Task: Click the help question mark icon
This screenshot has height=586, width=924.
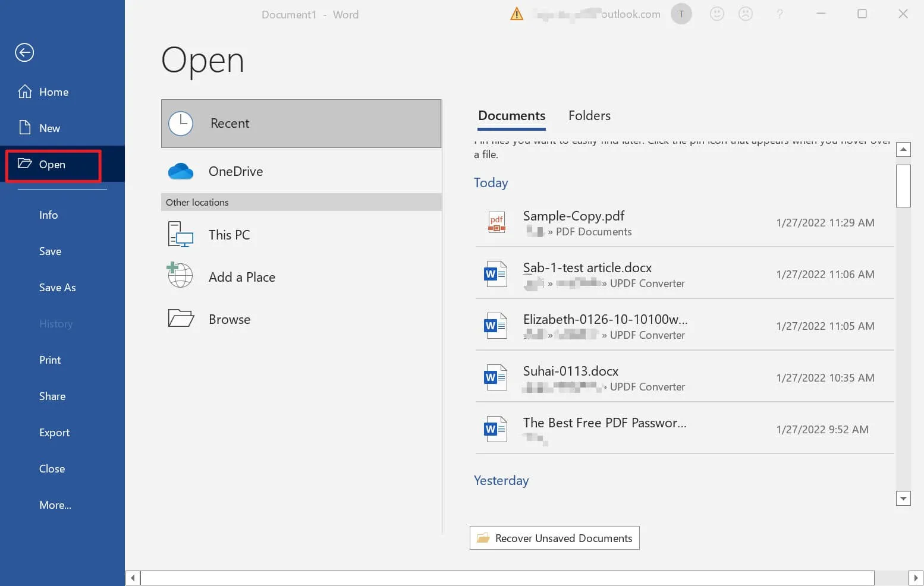Action: 780,14
